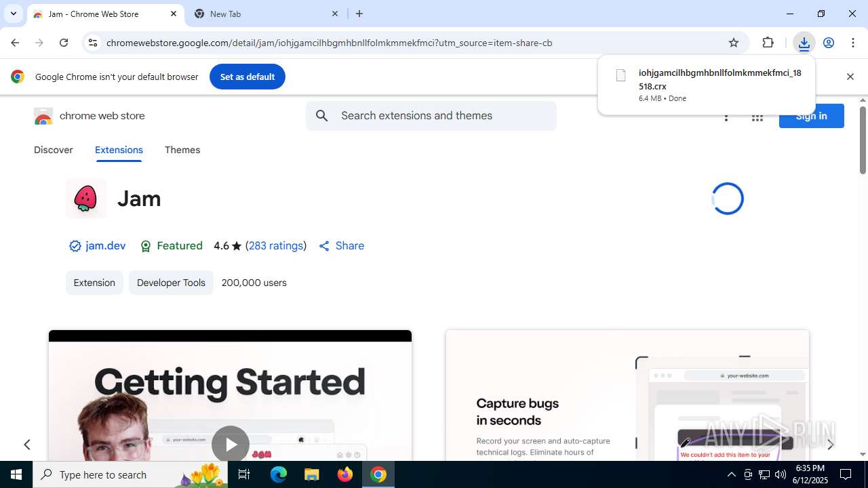The image size is (868, 488).
Task: Open the network icon in tray
Action: (764, 474)
